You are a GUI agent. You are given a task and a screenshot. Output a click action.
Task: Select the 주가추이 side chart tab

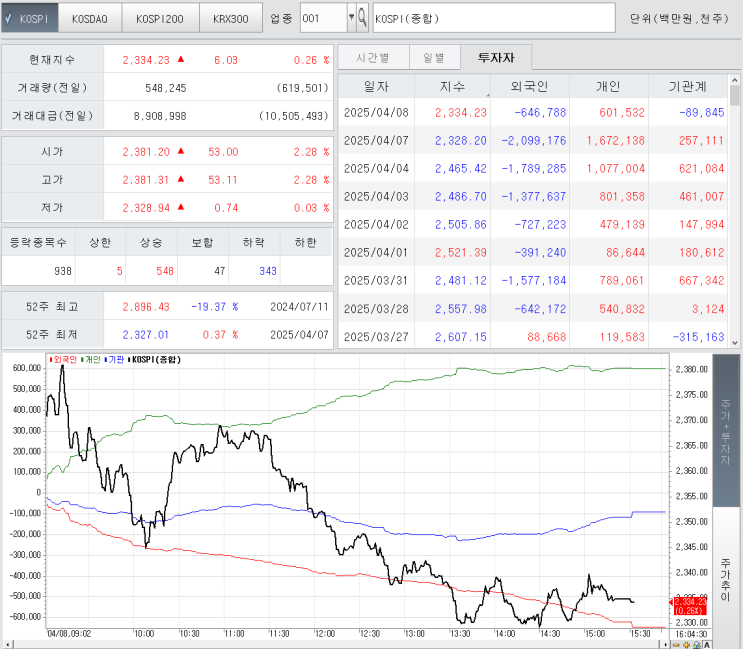[x=725, y=580]
